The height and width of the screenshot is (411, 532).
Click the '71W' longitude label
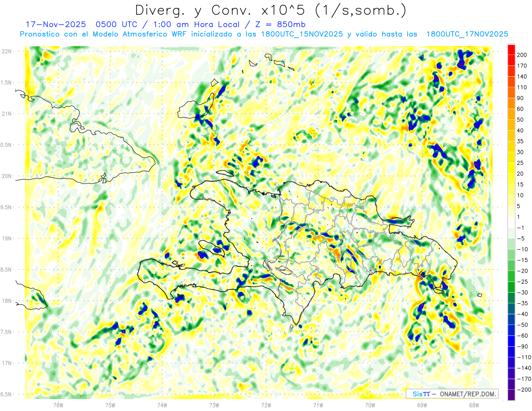(318, 404)
